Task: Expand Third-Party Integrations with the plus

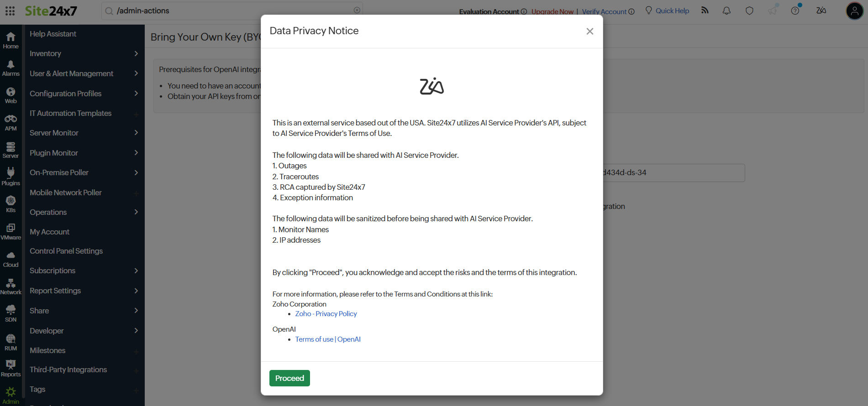Action: 136,370
